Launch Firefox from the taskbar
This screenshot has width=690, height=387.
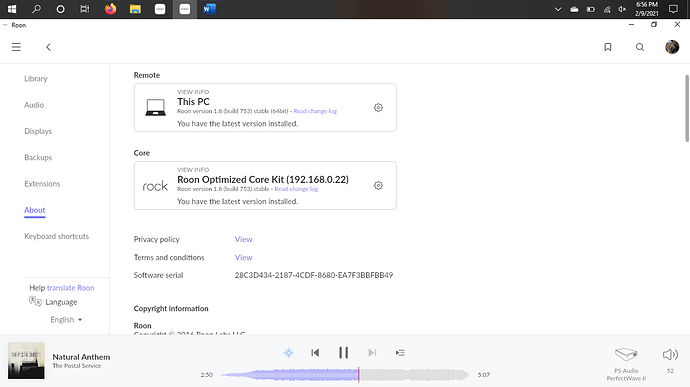[x=110, y=9]
